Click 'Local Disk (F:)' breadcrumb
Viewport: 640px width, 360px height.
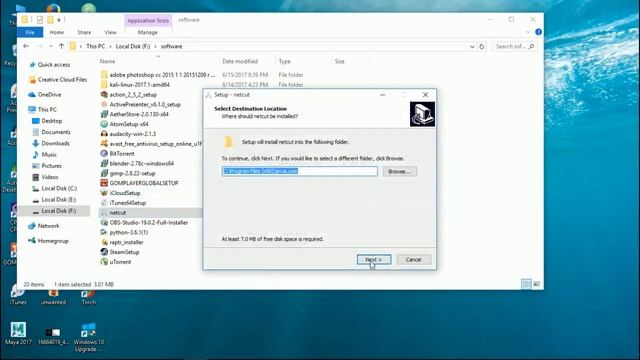(133, 47)
